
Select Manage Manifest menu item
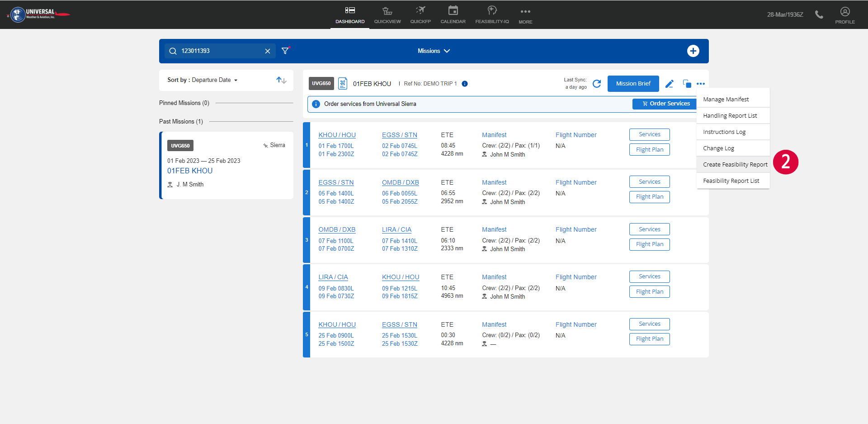733,99
